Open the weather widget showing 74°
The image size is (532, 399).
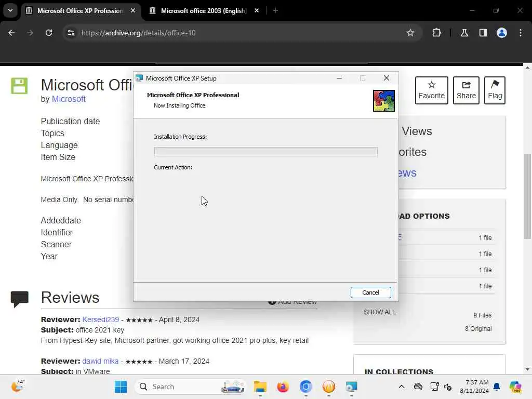pyautogui.click(x=18, y=386)
